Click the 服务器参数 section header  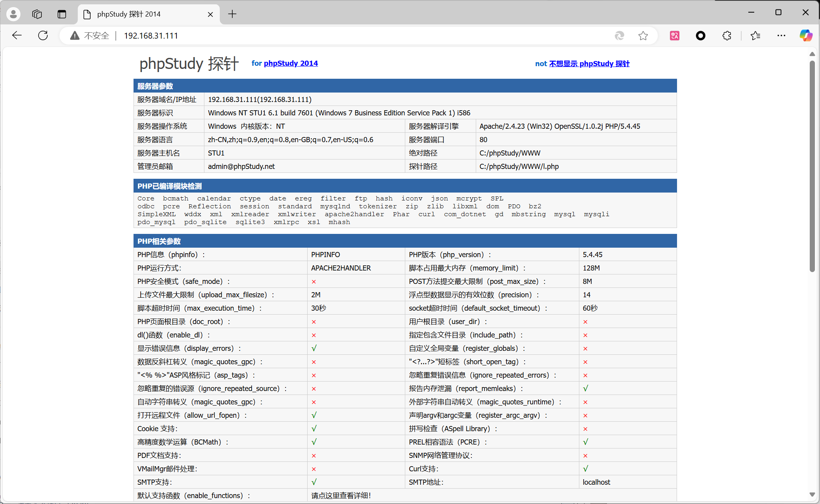405,86
